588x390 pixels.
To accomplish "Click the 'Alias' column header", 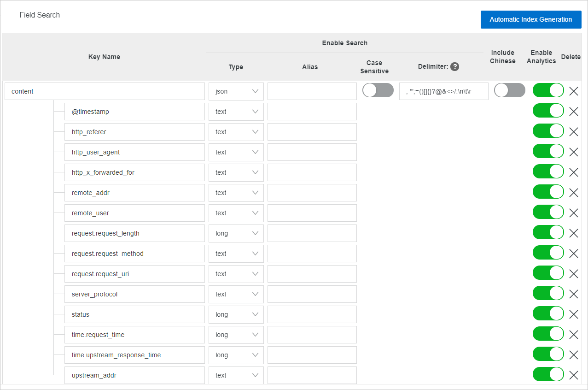I will [x=310, y=67].
